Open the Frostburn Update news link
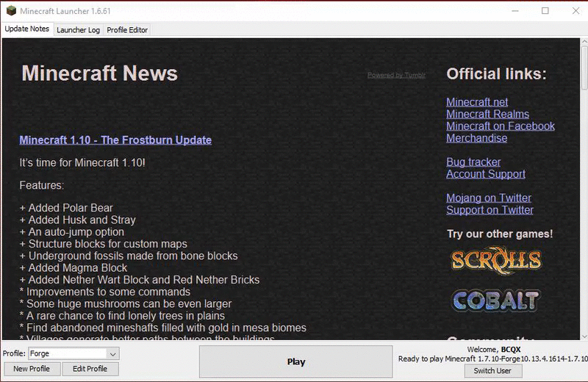The width and height of the screenshot is (588, 382). point(115,140)
